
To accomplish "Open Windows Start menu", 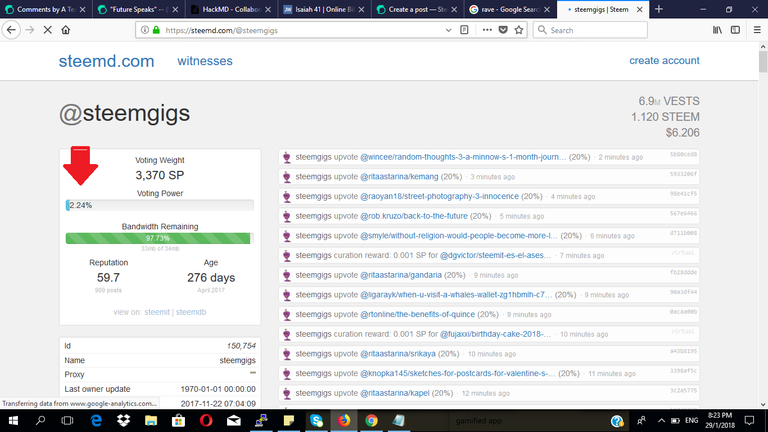I will pos(13,420).
